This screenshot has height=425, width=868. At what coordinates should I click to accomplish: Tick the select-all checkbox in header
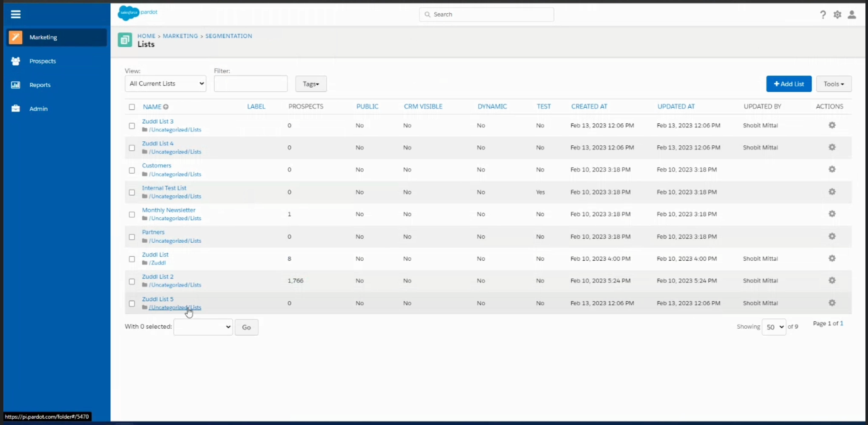[x=132, y=107]
